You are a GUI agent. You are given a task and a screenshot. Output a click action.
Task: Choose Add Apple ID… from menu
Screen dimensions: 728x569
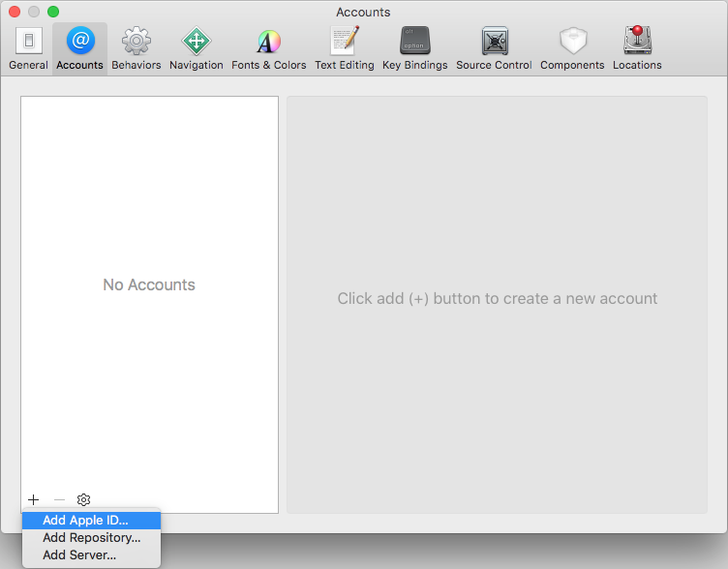(91, 521)
